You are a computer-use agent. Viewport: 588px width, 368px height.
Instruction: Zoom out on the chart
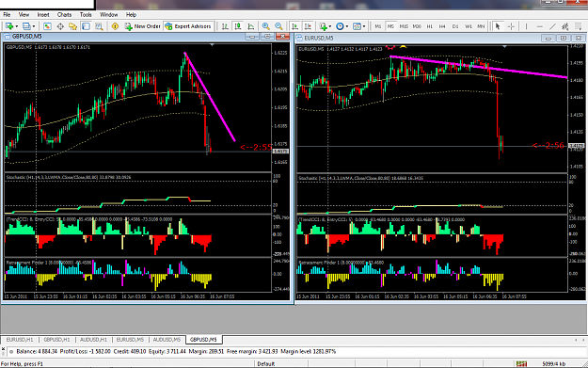278,26
